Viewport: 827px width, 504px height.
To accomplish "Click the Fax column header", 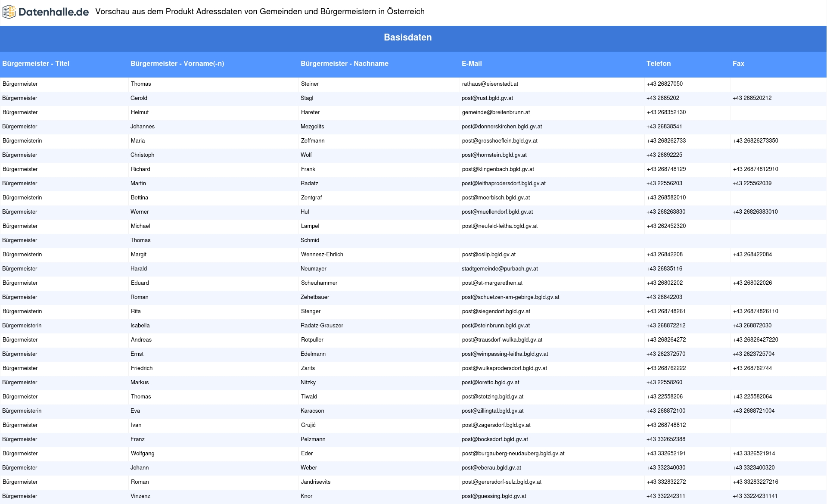I will tap(738, 64).
